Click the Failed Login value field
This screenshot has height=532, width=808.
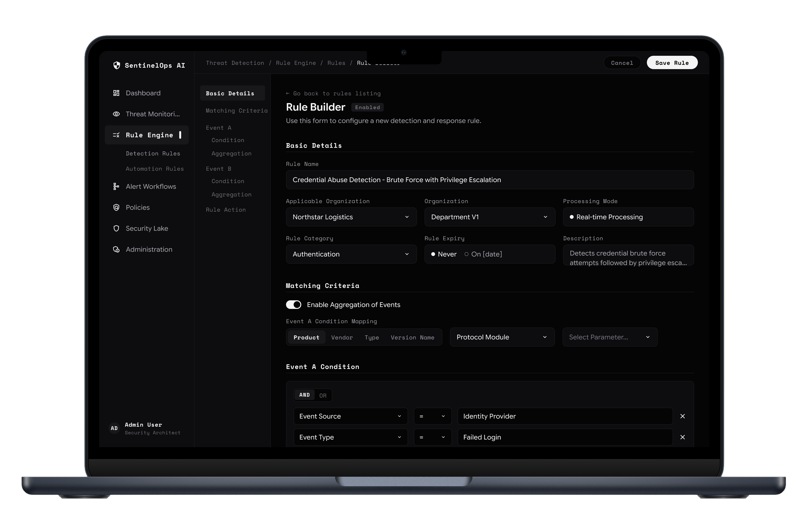565,437
